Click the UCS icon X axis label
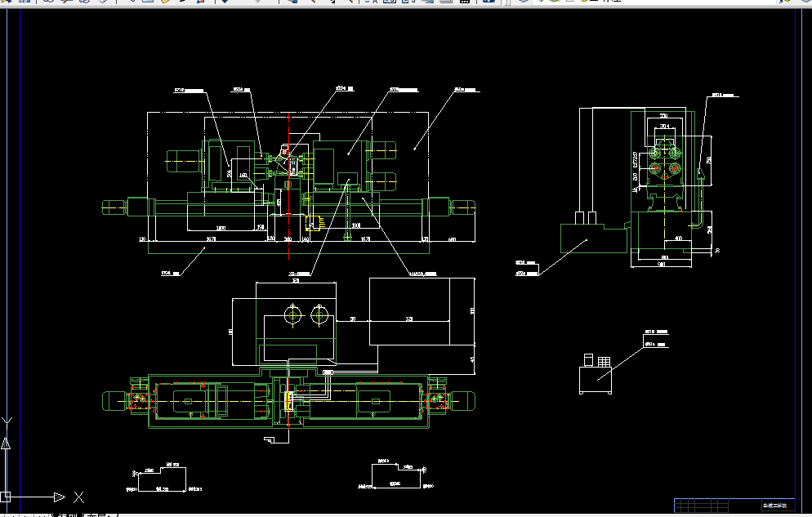812x517 pixels. pyautogui.click(x=78, y=497)
